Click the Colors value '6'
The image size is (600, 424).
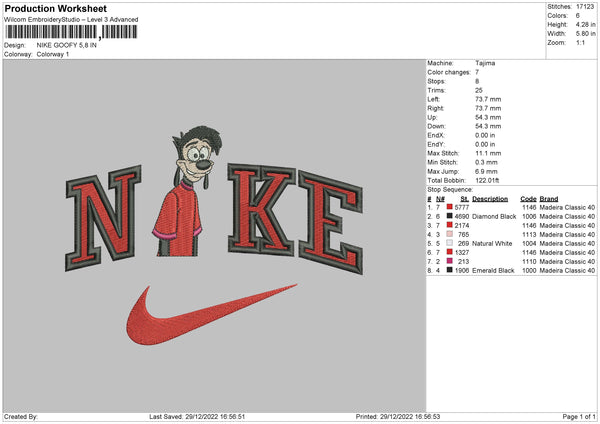[578, 16]
